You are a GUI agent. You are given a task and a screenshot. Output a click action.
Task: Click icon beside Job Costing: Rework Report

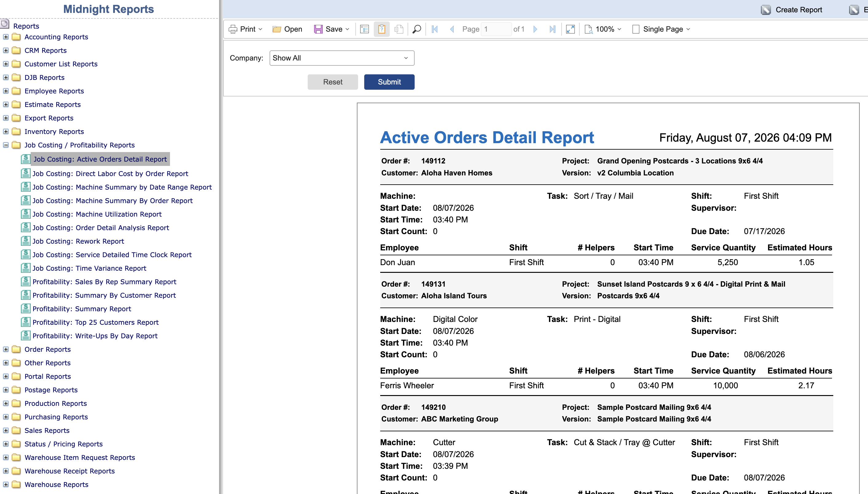(26, 241)
